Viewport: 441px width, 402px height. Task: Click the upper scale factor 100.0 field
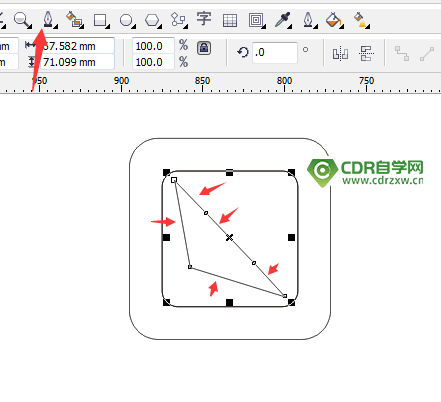tap(153, 46)
